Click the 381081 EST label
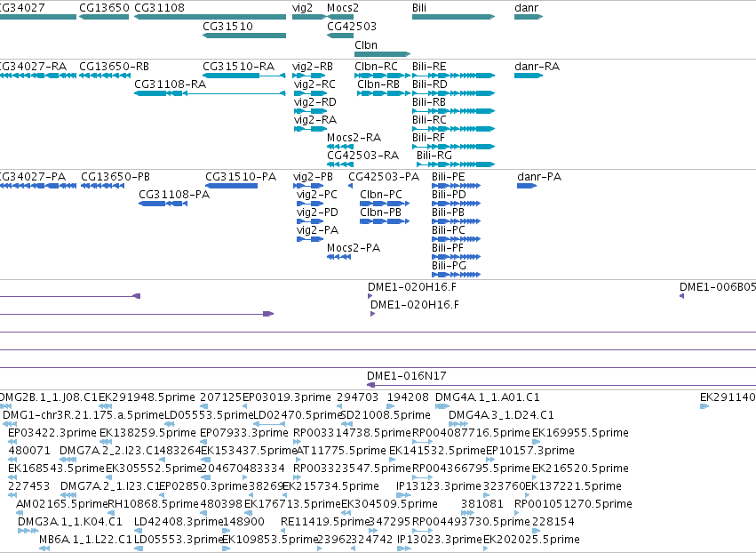Screen dimensions: 756x553 [x=482, y=504]
